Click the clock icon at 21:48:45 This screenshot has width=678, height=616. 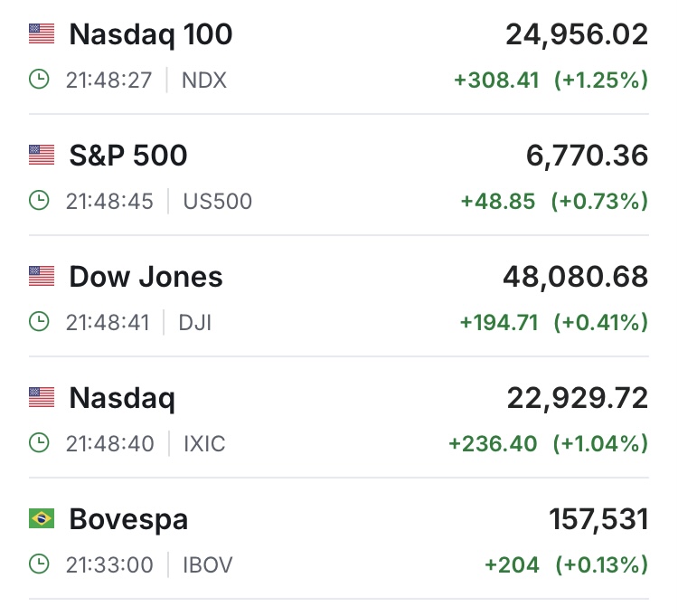pos(39,201)
